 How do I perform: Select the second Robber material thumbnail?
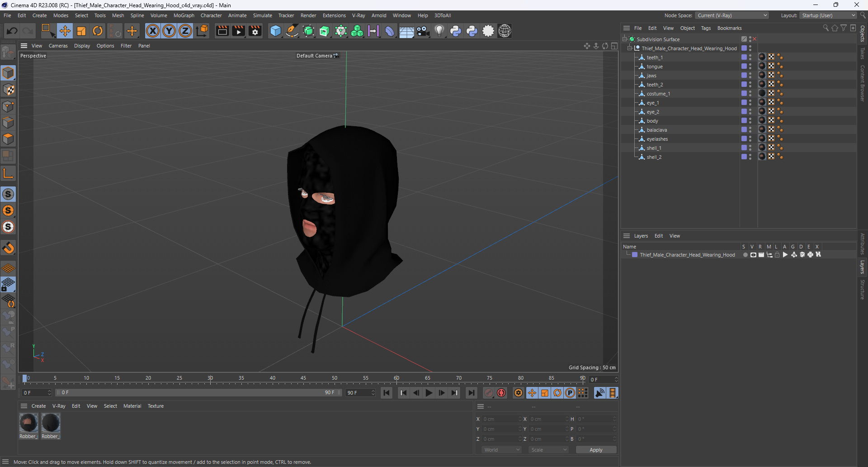51,423
